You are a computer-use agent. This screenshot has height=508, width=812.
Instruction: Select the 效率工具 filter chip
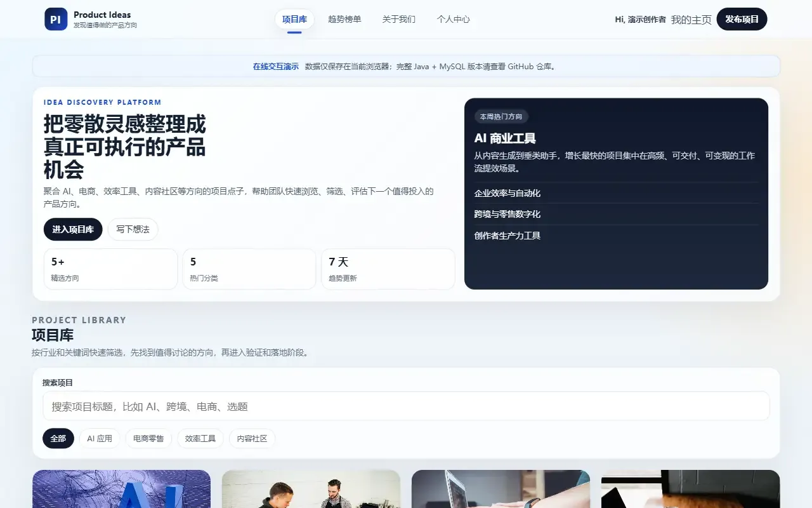[200, 438]
